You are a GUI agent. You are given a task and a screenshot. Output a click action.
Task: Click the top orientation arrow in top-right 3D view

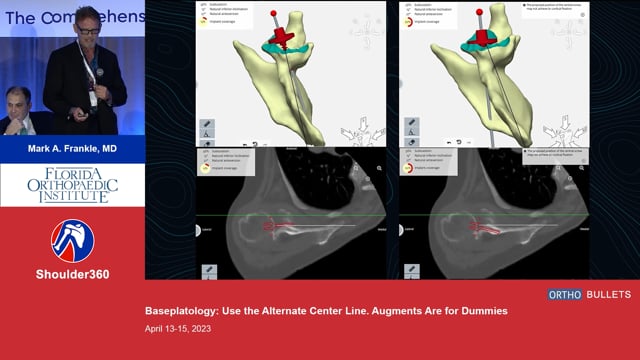[x=565, y=121]
